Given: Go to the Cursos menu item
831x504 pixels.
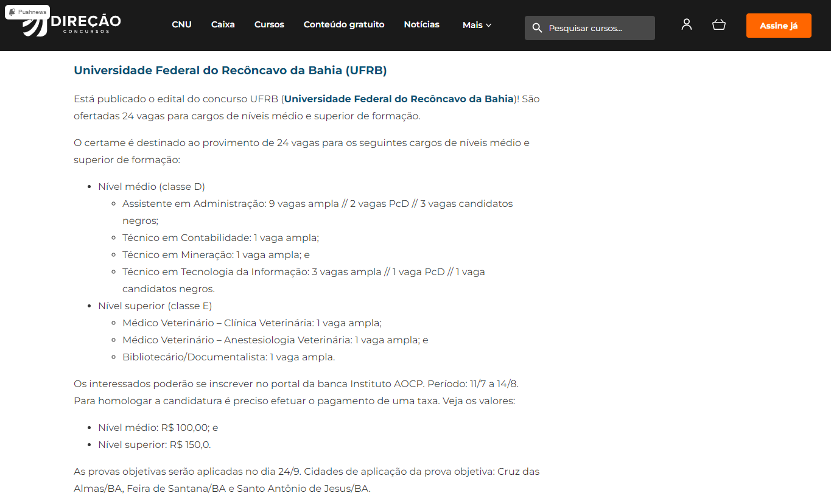Looking at the screenshot, I should tap(269, 24).
